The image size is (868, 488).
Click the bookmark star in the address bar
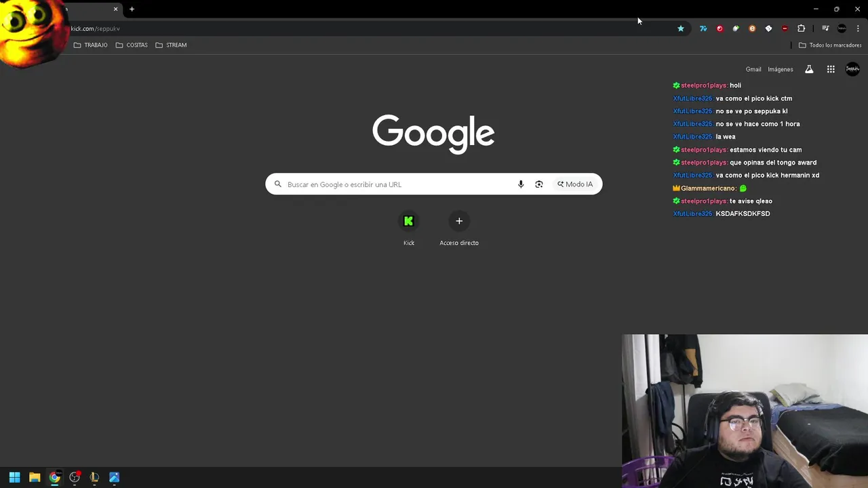tap(681, 28)
